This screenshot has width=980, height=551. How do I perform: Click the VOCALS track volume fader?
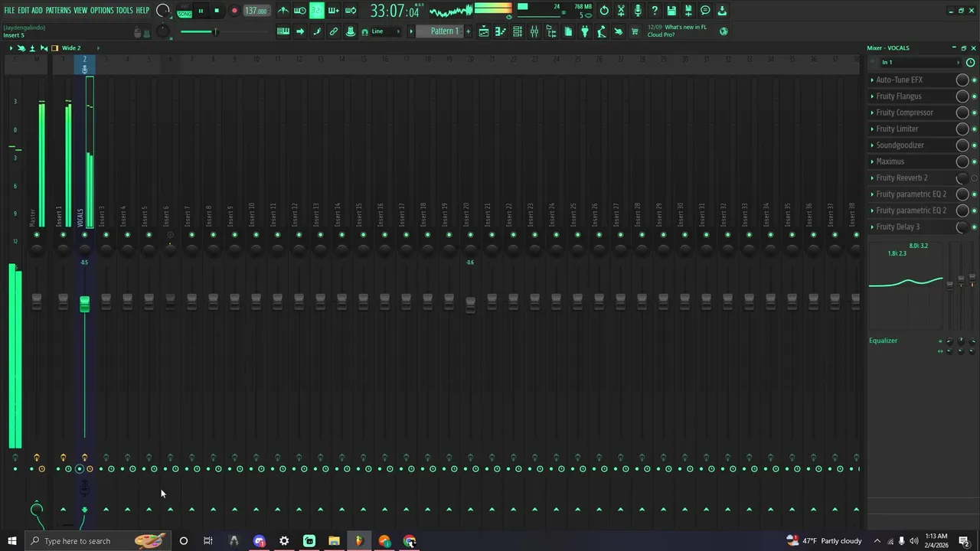coord(84,304)
